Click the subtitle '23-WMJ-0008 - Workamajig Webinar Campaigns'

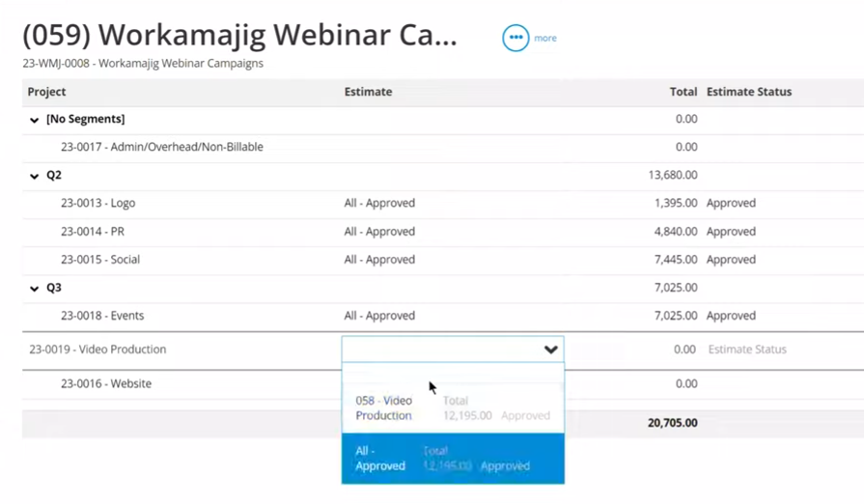coord(143,64)
